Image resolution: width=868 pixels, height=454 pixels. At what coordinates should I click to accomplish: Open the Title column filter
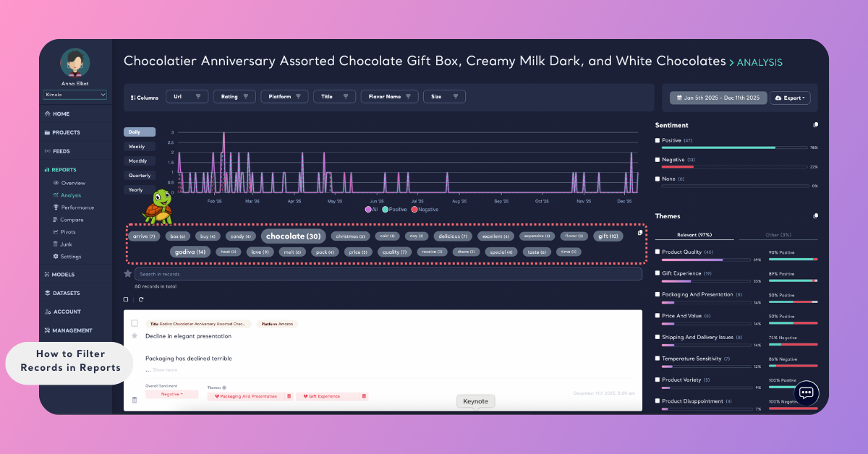pyautogui.click(x=335, y=96)
